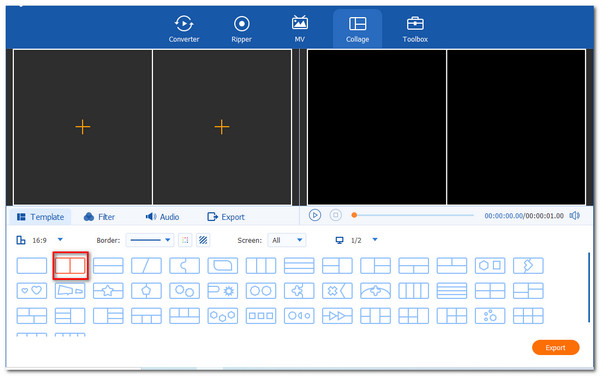Click the preview progress slider handle
The width and height of the screenshot is (600, 376).
tap(354, 215)
